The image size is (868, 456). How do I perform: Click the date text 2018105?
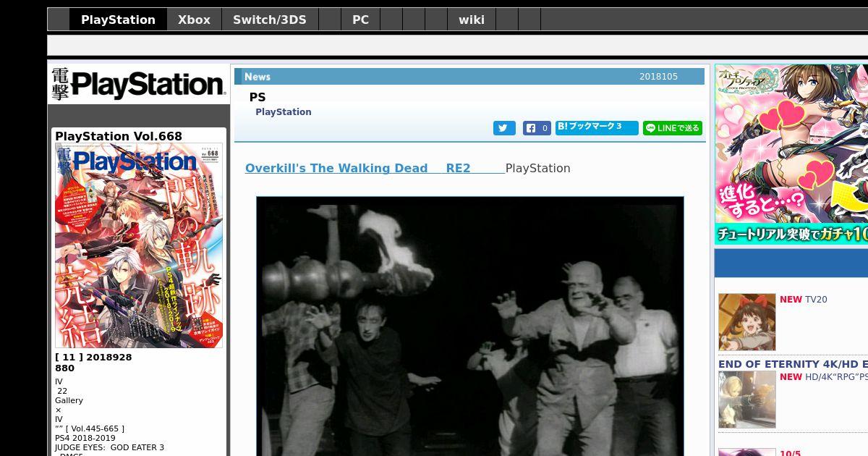pyautogui.click(x=658, y=77)
